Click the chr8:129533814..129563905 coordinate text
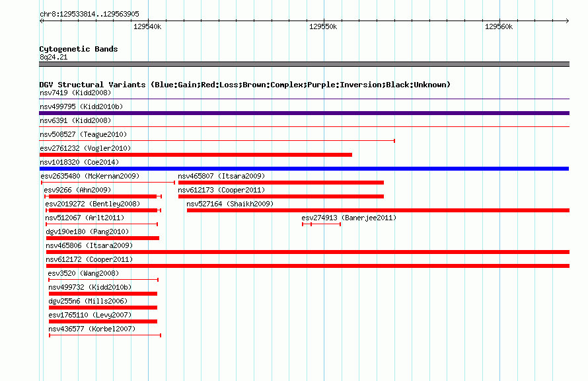 coord(89,14)
